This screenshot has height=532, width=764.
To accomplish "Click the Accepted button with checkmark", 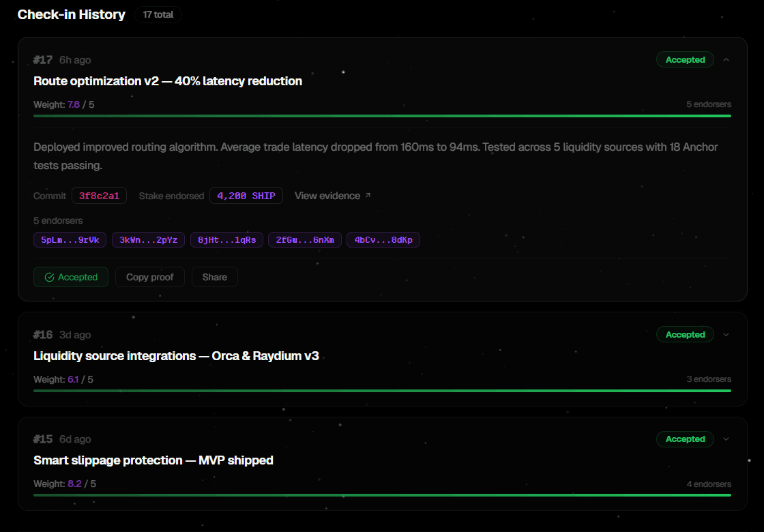I will [71, 277].
